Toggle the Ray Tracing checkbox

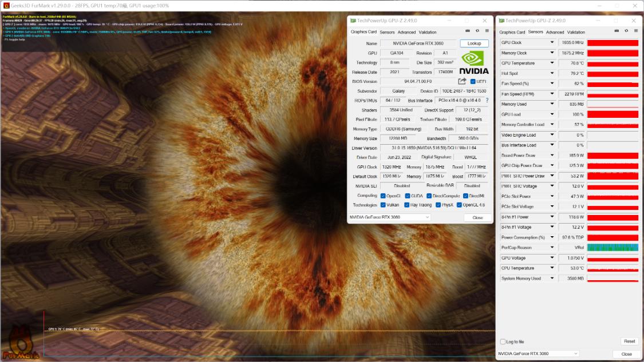point(407,205)
